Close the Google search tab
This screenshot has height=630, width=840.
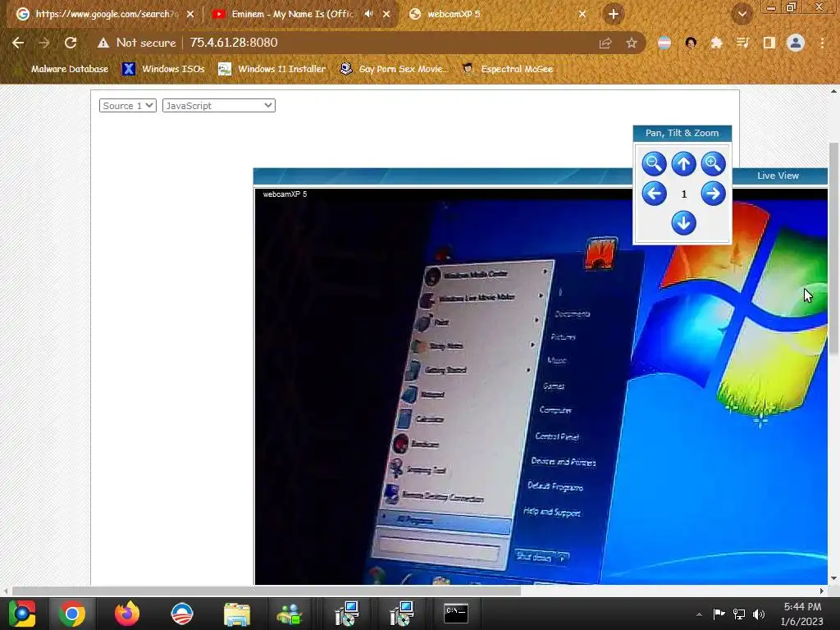[x=190, y=14]
